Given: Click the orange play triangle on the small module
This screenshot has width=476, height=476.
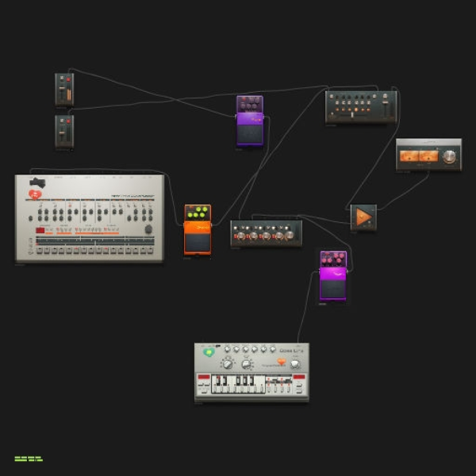Looking at the screenshot, I should click(363, 217).
